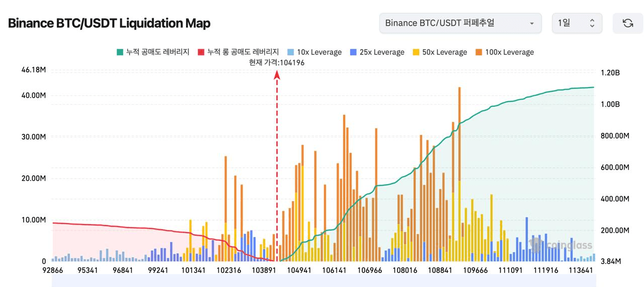Click the orange 100x Leverage swatch
Image resolution: width=644 pixels, height=287 pixels.
[478, 52]
